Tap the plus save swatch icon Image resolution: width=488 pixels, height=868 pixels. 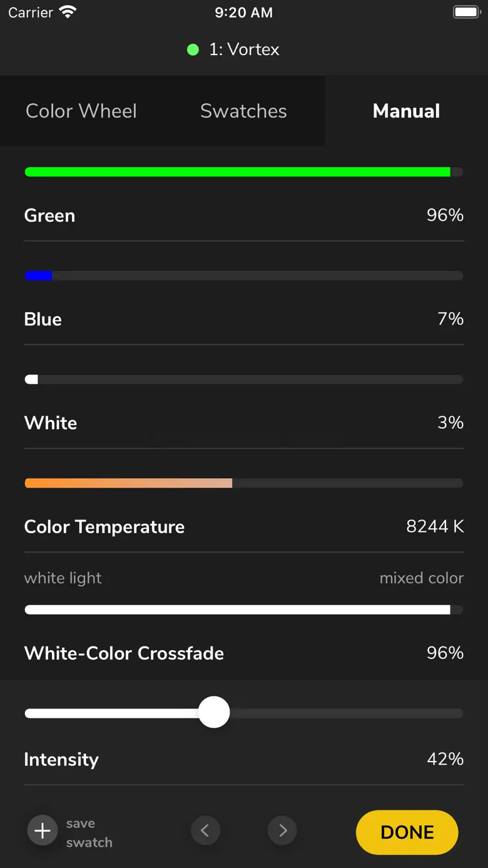tap(43, 831)
